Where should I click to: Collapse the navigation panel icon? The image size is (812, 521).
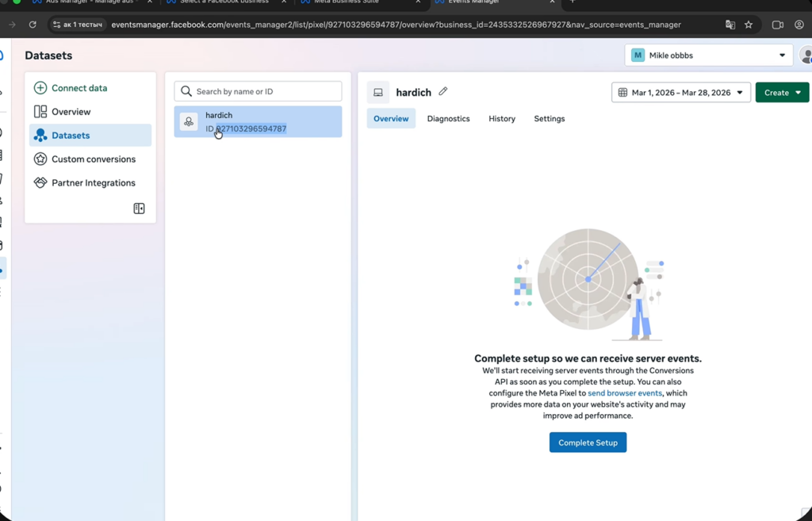(140, 209)
